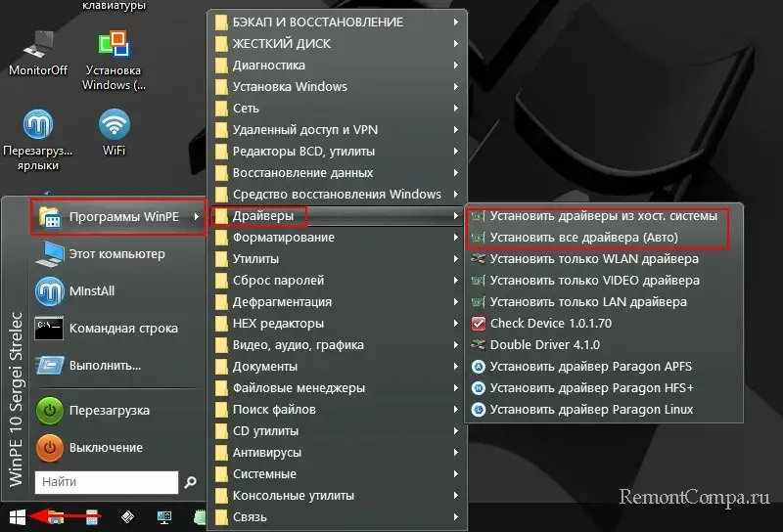Viewport: 783px width, 532px height.
Task: Select Установить только LAN драйвера
Action: (x=603, y=302)
